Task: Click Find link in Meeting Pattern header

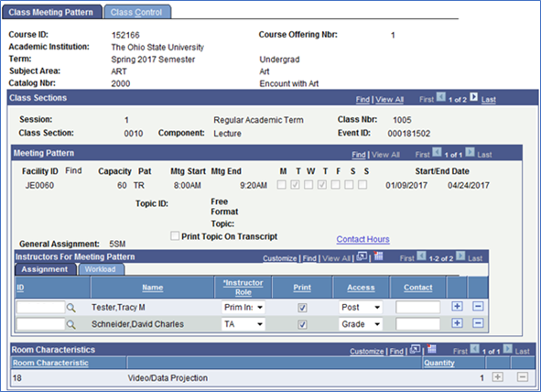Action: pos(359,155)
